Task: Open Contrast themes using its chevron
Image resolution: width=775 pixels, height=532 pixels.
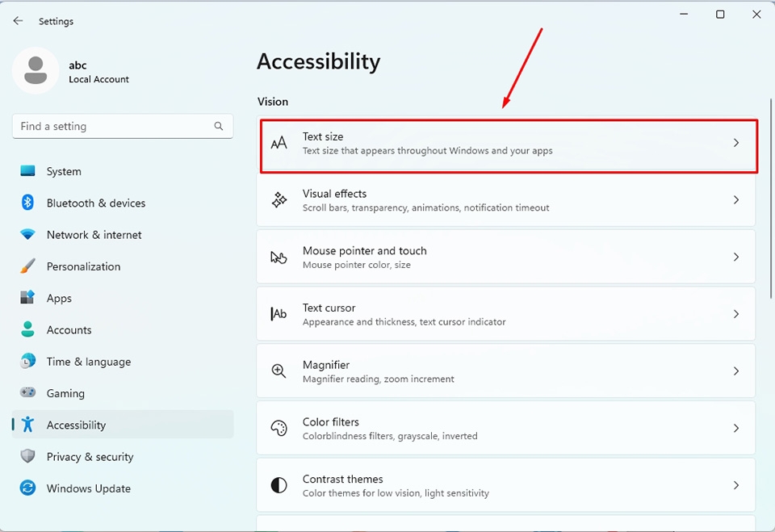Action: click(735, 484)
